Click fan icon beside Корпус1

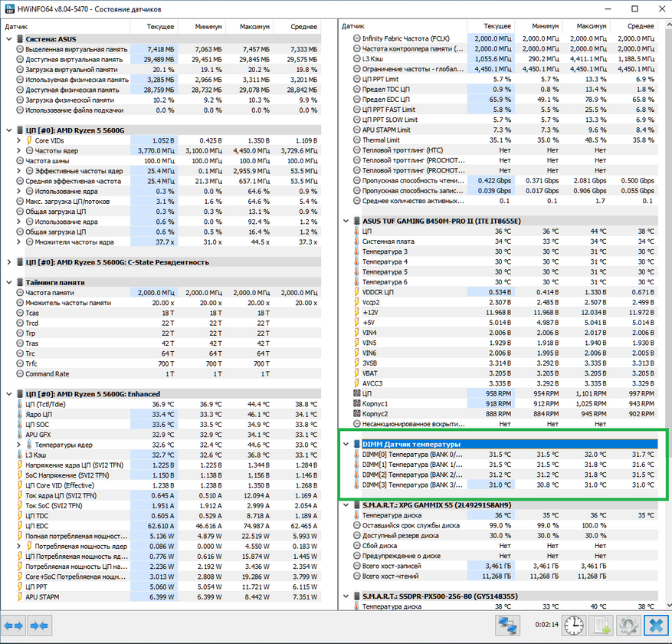coord(356,403)
